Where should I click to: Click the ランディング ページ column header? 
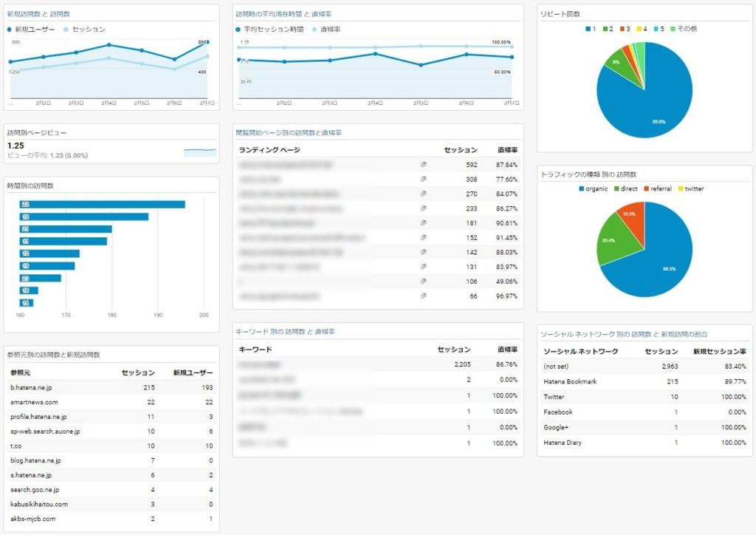click(x=269, y=150)
